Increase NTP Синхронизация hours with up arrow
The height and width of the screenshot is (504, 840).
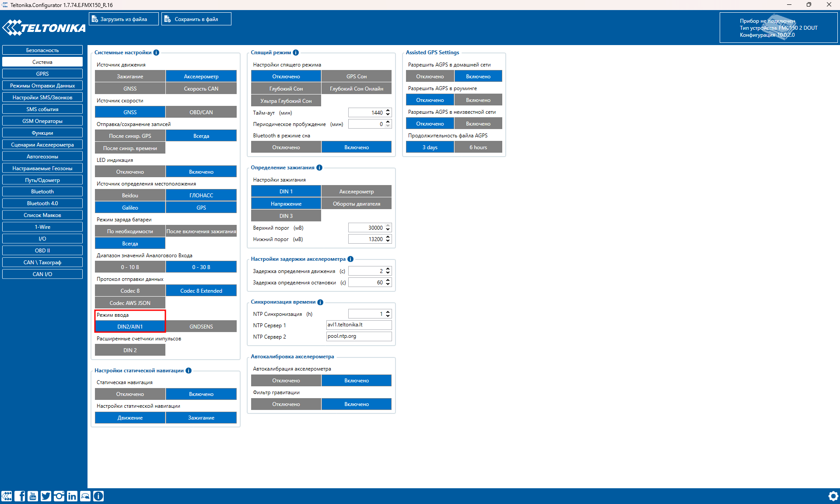[x=388, y=312]
